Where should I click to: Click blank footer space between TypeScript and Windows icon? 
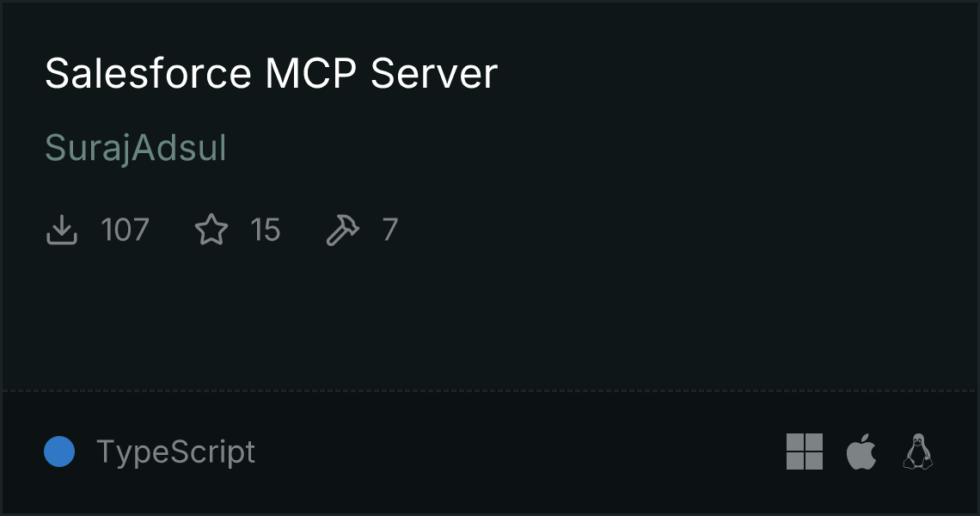point(518,451)
